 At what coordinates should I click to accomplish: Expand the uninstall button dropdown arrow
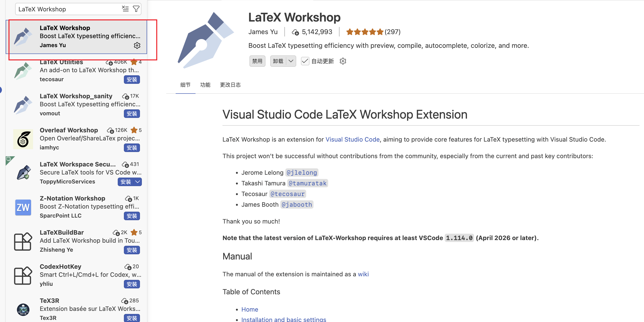coord(291,61)
